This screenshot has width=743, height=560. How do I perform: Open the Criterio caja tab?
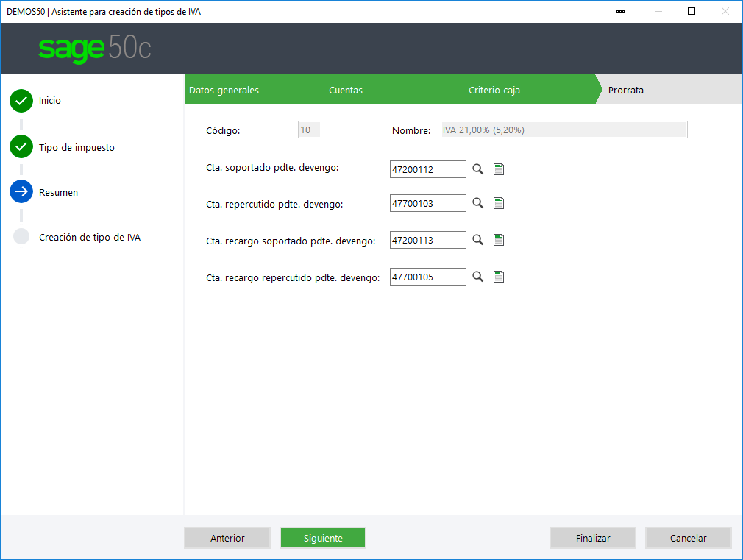[494, 90]
